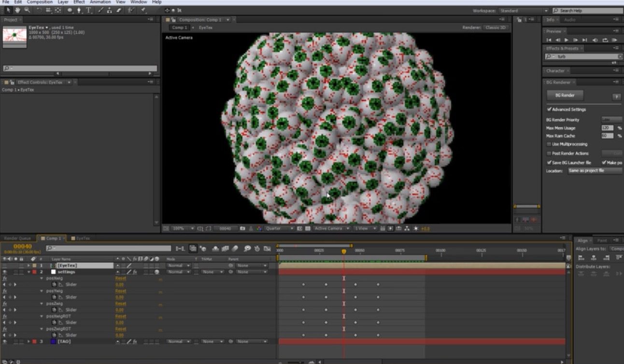Toggle fx switch for posYwig effect
This screenshot has width=624, height=364.
[5, 291]
